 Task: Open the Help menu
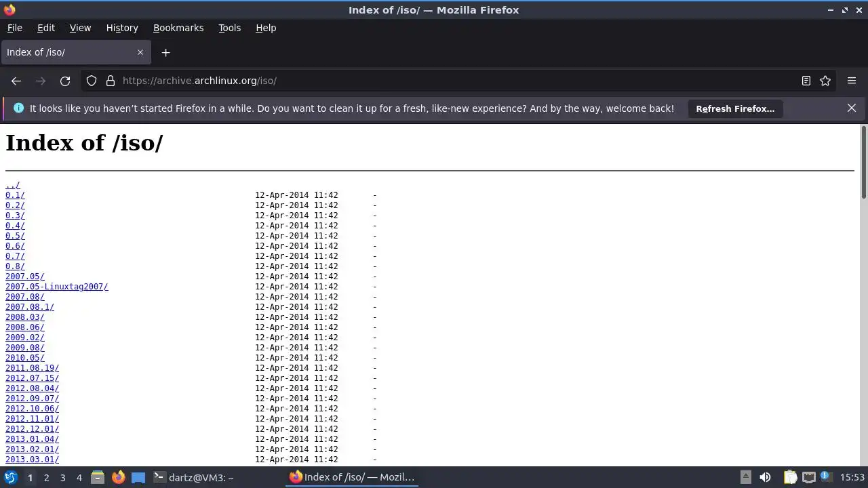point(266,28)
